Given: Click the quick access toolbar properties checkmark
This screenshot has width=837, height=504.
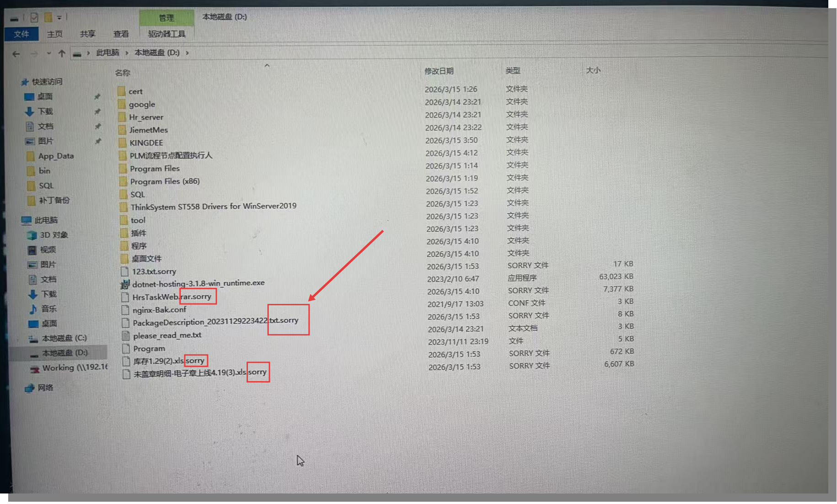Looking at the screenshot, I should click(x=34, y=17).
